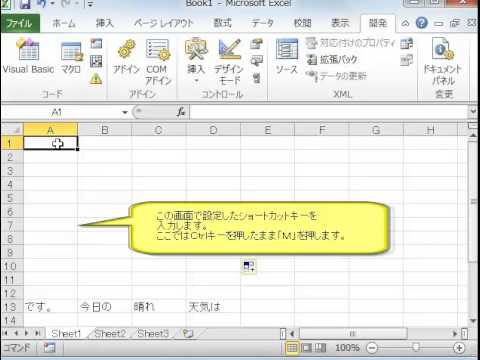
Task: Expand the formula bar
Action: tap(473, 111)
